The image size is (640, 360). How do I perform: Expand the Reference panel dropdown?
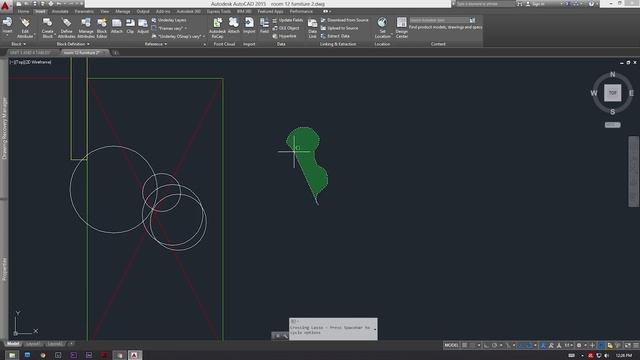[156, 44]
